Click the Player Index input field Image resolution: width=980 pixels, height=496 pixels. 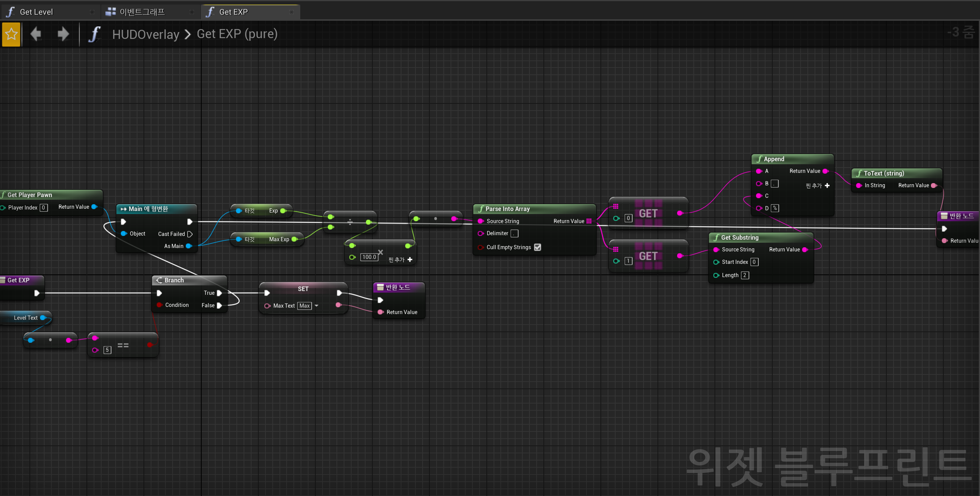pyautogui.click(x=43, y=208)
